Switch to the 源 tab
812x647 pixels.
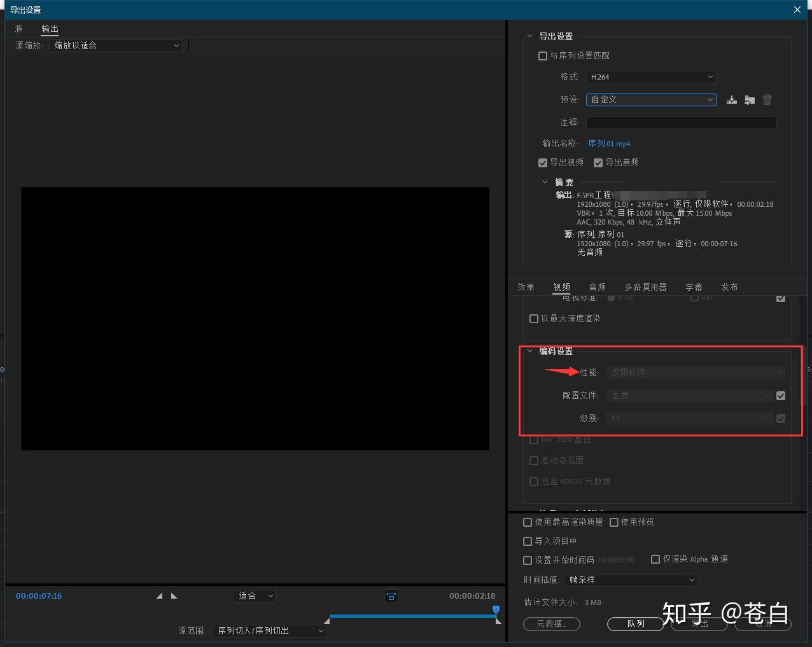(x=19, y=29)
